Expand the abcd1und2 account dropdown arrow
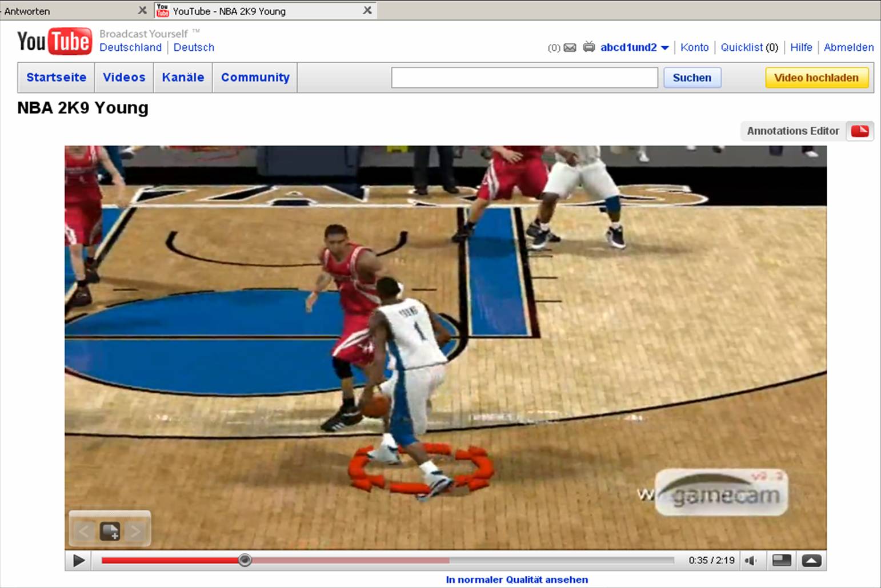This screenshot has height=588, width=881. coord(665,48)
